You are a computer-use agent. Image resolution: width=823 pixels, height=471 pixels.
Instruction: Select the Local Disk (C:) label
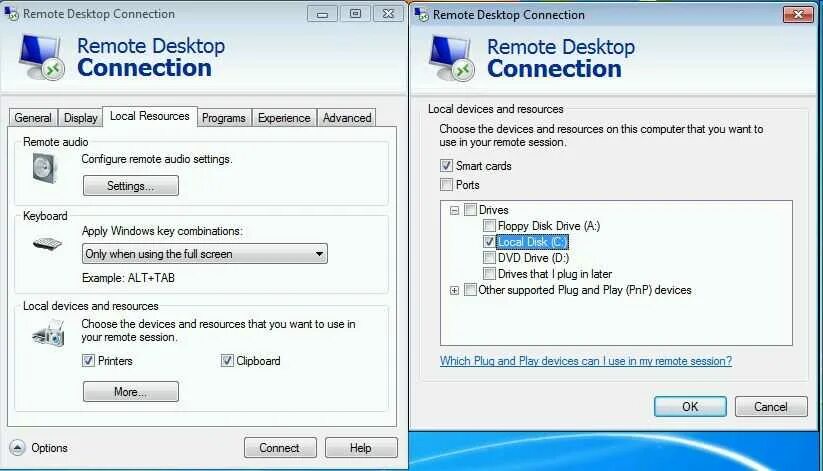point(532,242)
